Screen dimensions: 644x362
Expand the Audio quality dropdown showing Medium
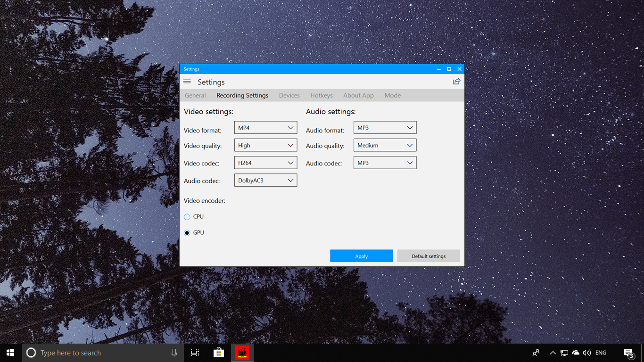click(x=385, y=145)
